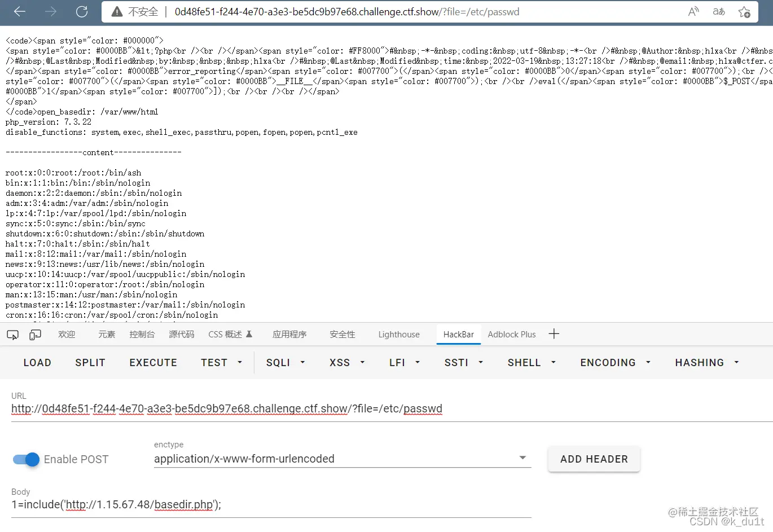Click the sync:x:5:0 passwd line
Image resolution: width=773 pixels, height=532 pixels.
coord(76,223)
